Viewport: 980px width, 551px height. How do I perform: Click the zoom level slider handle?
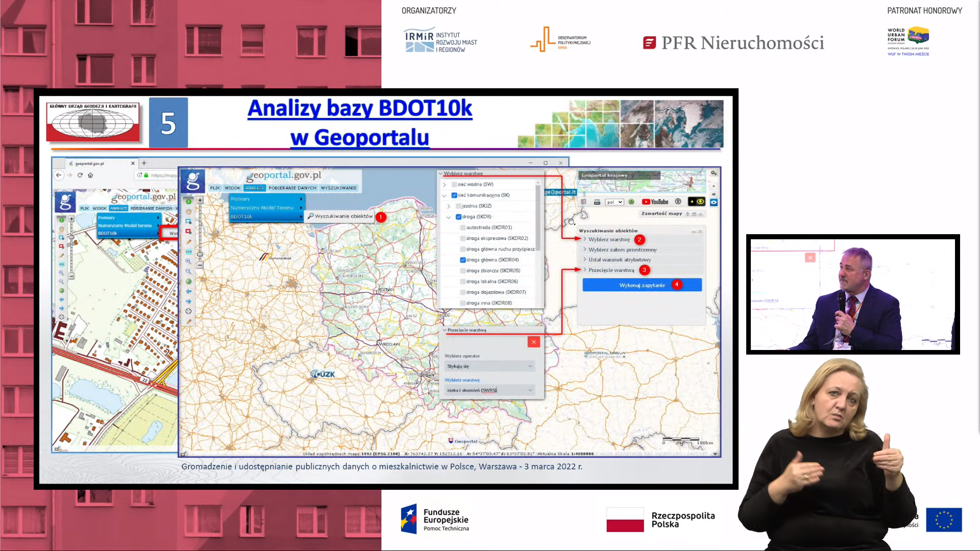pos(200,254)
